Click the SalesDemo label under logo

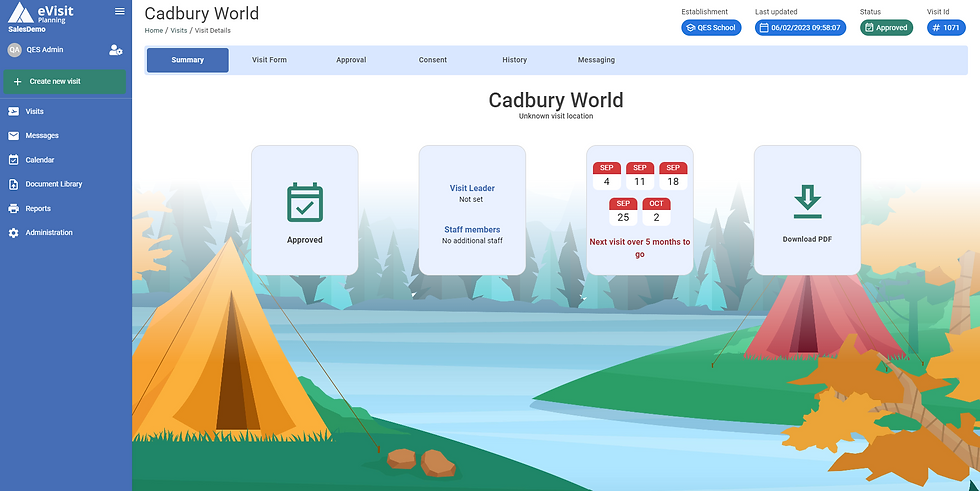tap(27, 29)
